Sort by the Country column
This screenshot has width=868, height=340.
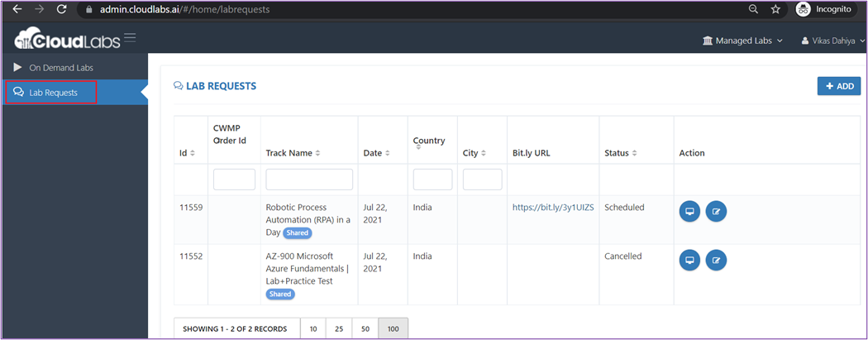[429, 143]
